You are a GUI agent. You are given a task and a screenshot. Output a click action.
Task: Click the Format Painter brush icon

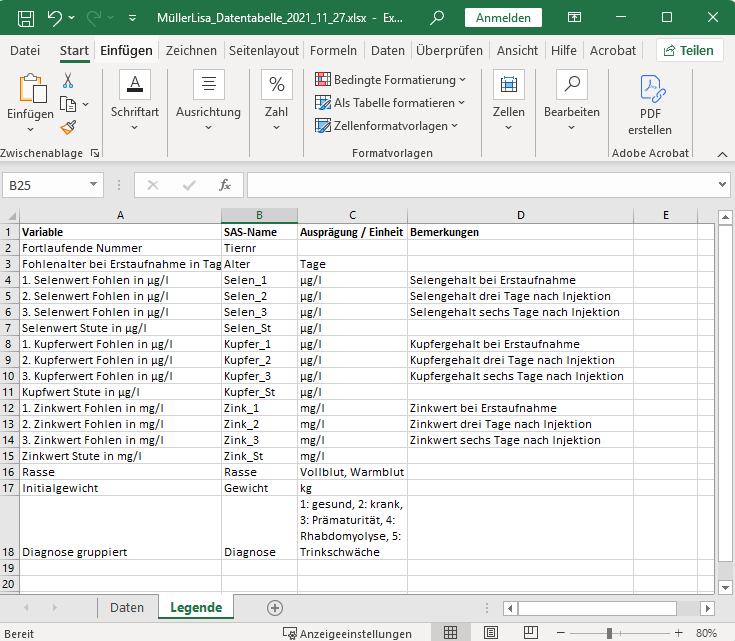click(68, 127)
